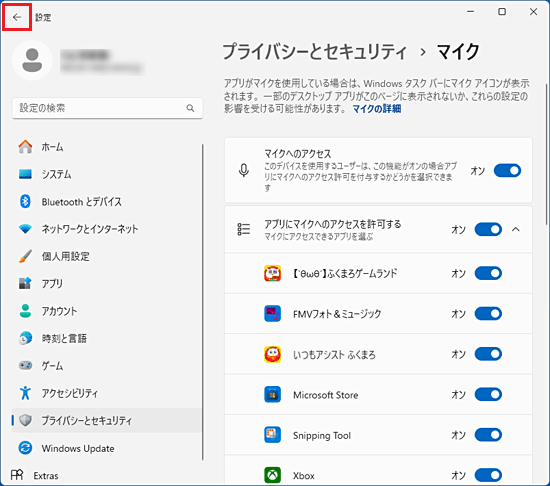Select the Bluetooth icon in sidebar
550x486 pixels.
[x=25, y=201]
